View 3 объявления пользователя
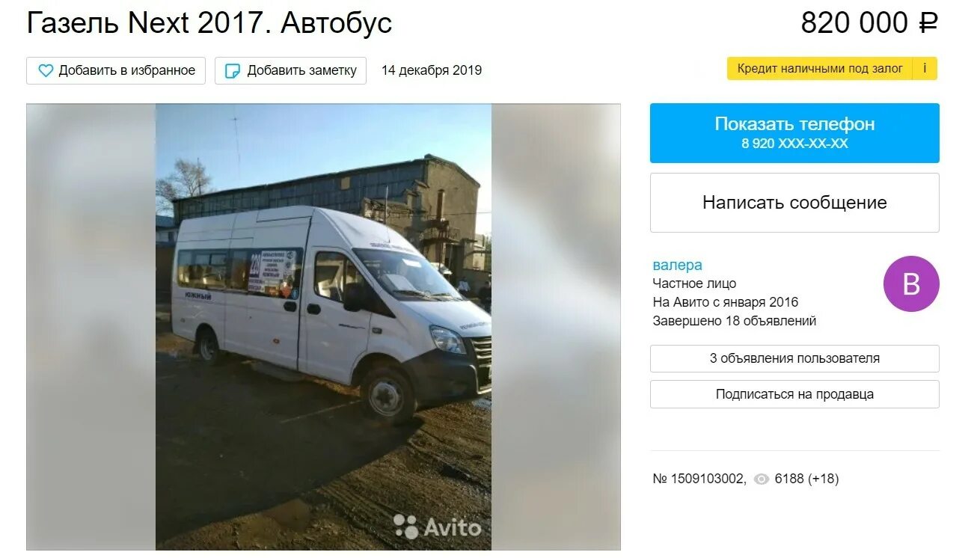 tap(794, 358)
